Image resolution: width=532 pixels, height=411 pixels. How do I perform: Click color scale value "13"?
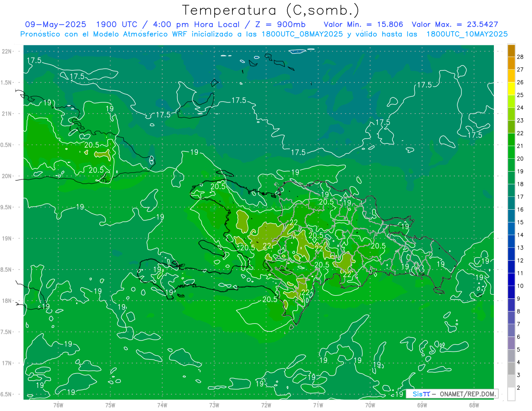click(x=520, y=248)
